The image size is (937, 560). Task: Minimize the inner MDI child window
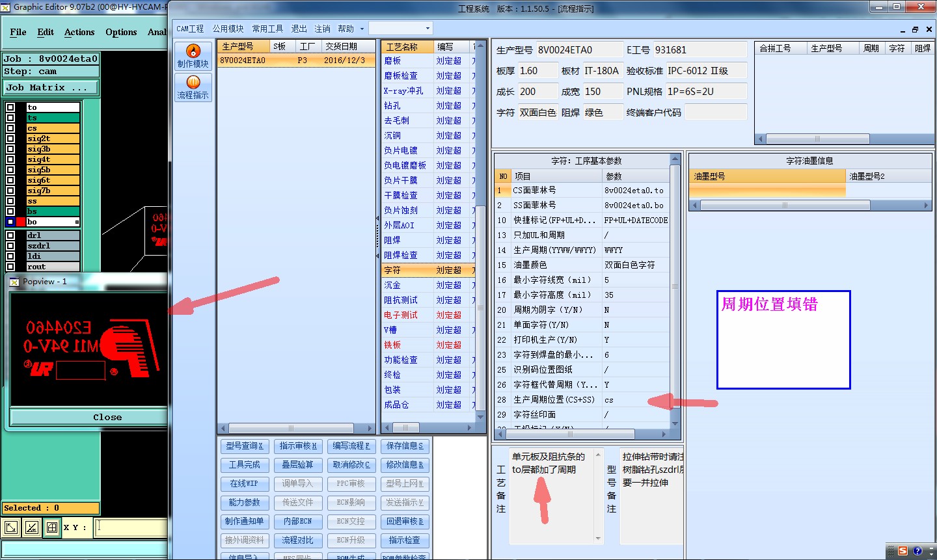903,31
